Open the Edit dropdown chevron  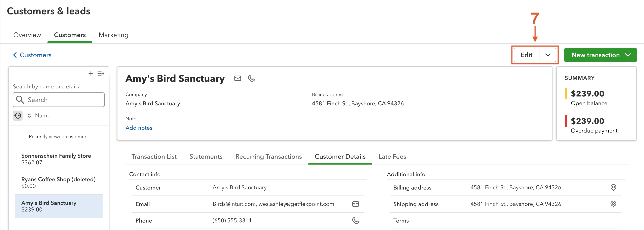coord(548,55)
